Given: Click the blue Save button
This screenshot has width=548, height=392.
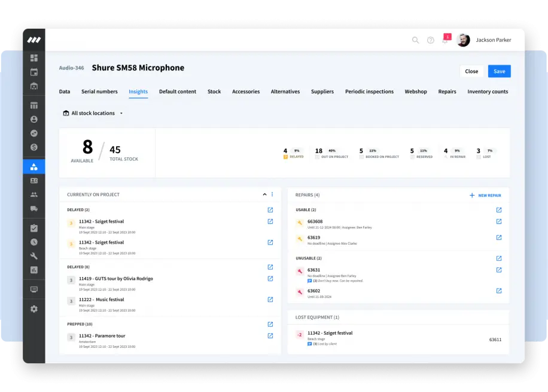Looking at the screenshot, I should (499, 71).
